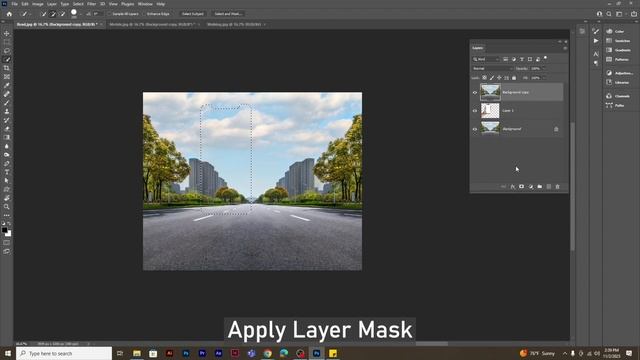Select the Path Selection tool
The width and height of the screenshot is (640, 360).
pyautogui.click(x=7, y=181)
